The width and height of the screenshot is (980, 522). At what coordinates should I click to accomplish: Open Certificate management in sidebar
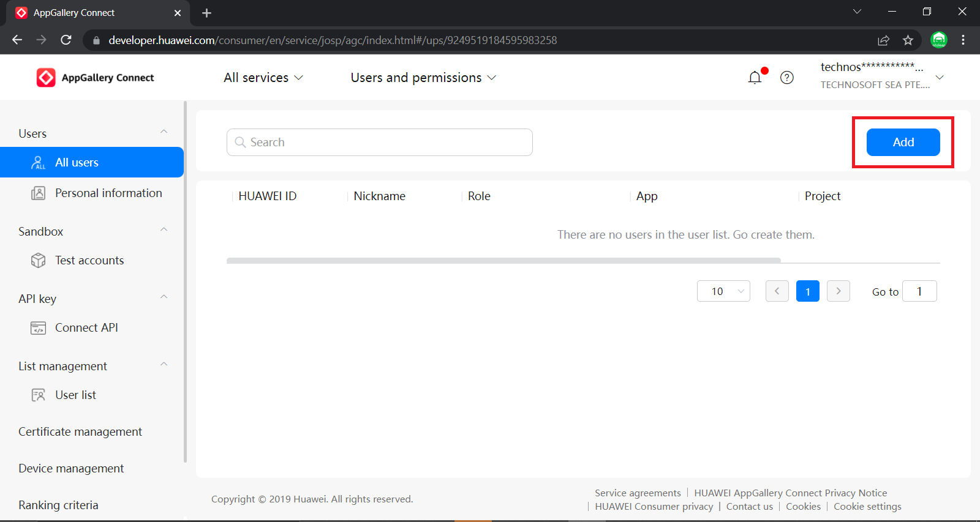80,432
